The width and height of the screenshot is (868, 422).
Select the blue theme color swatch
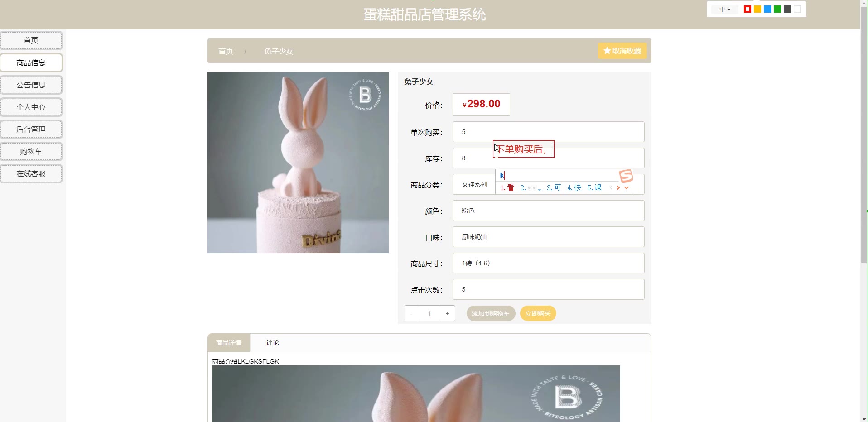(767, 9)
